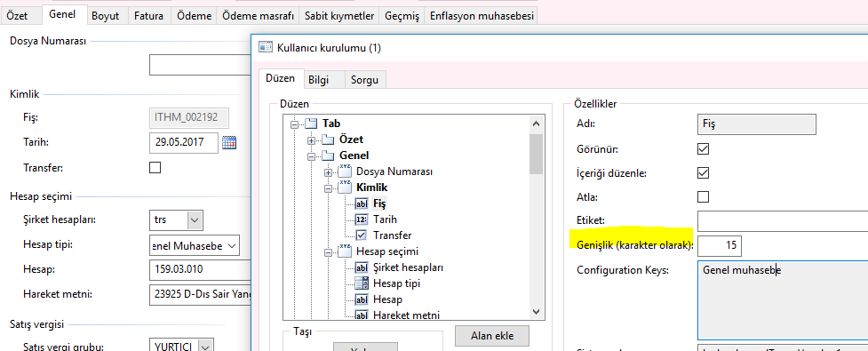Click the Transfer checkbox icon in tree

click(x=362, y=235)
